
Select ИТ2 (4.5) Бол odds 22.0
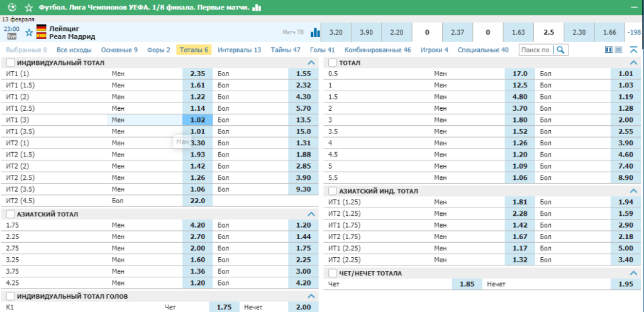click(197, 201)
